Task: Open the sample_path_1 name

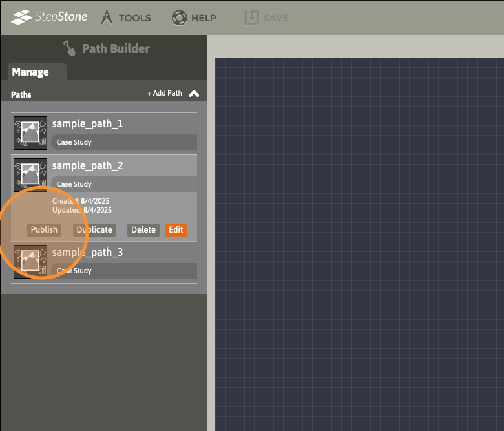Action: (x=87, y=123)
